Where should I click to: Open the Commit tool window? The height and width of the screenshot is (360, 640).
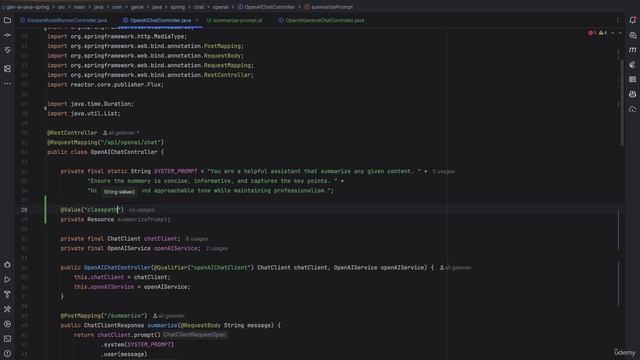click(x=7, y=35)
